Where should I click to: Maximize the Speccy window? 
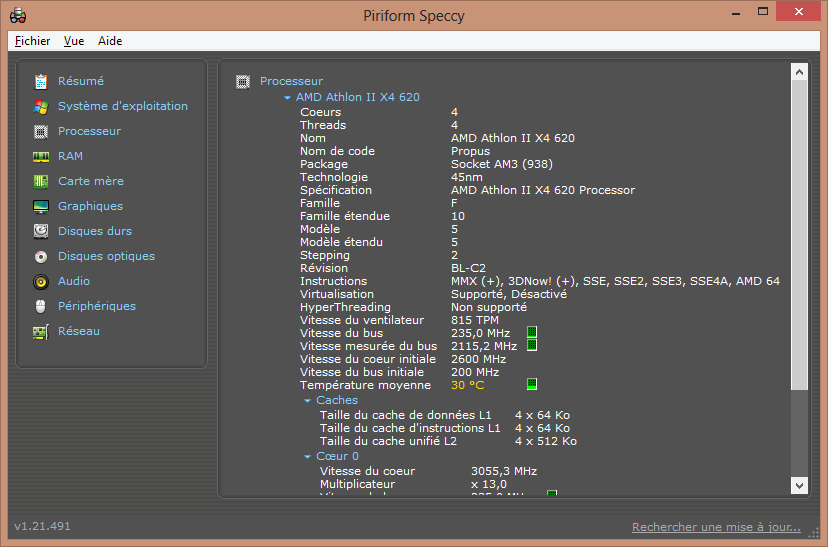point(763,12)
